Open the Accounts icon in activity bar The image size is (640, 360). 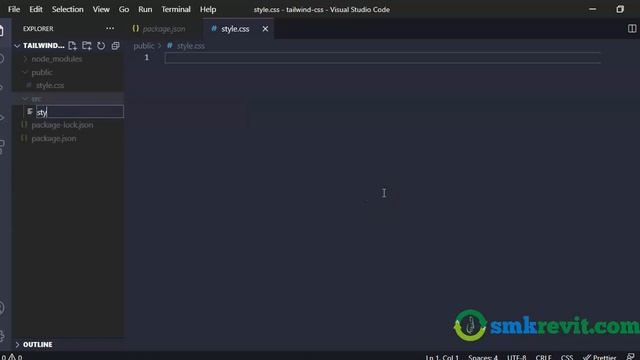[x=2, y=307]
